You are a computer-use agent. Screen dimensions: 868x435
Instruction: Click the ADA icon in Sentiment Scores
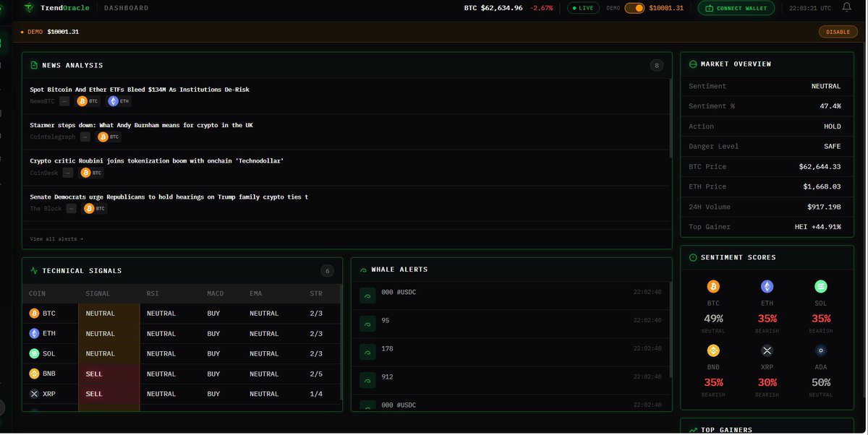821,350
